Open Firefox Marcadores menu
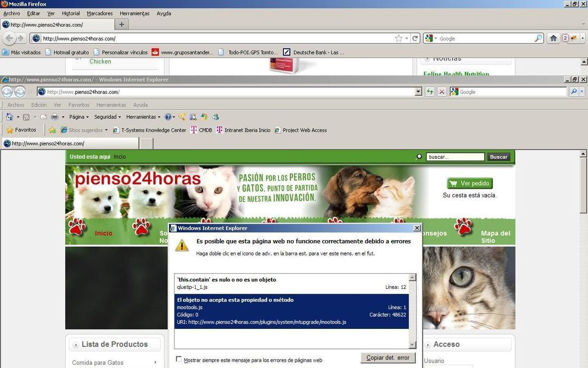The height and width of the screenshot is (368, 588). pyautogui.click(x=100, y=13)
